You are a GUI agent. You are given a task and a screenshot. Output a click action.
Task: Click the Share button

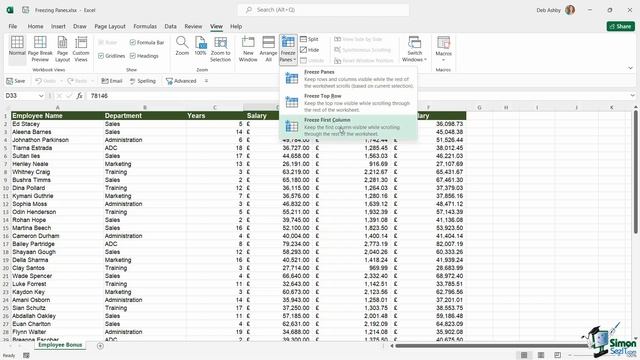click(620, 26)
